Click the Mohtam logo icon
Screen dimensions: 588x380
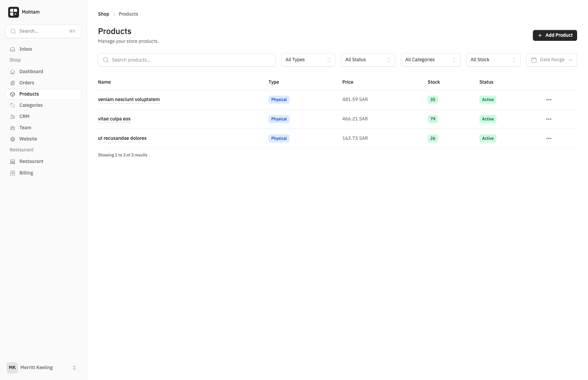(x=14, y=12)
